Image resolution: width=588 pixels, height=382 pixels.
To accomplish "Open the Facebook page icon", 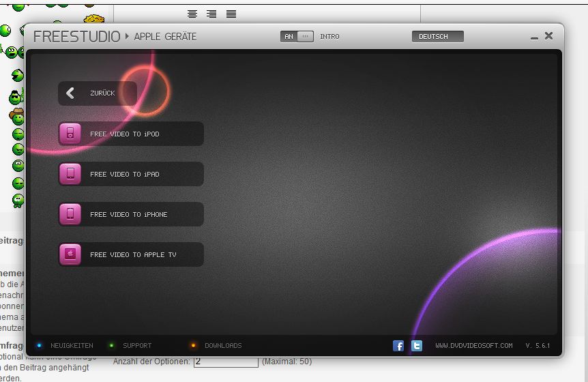I will pos(398,346).
